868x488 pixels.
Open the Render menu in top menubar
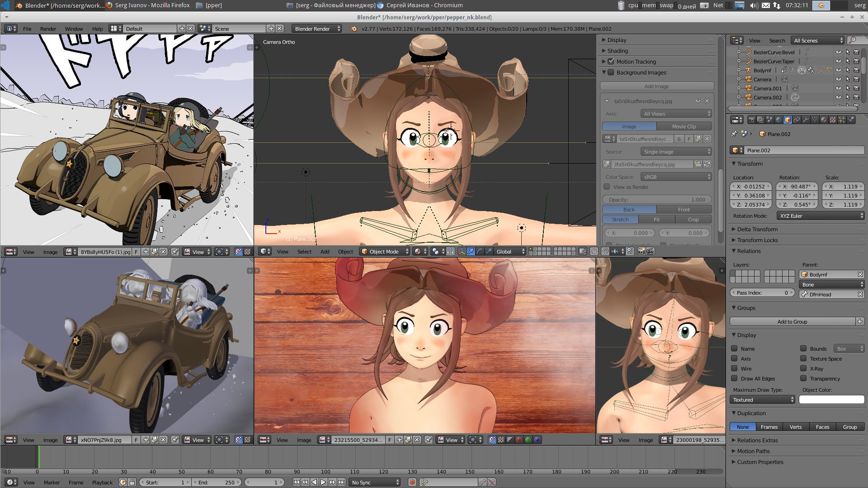tap(47, 28)
